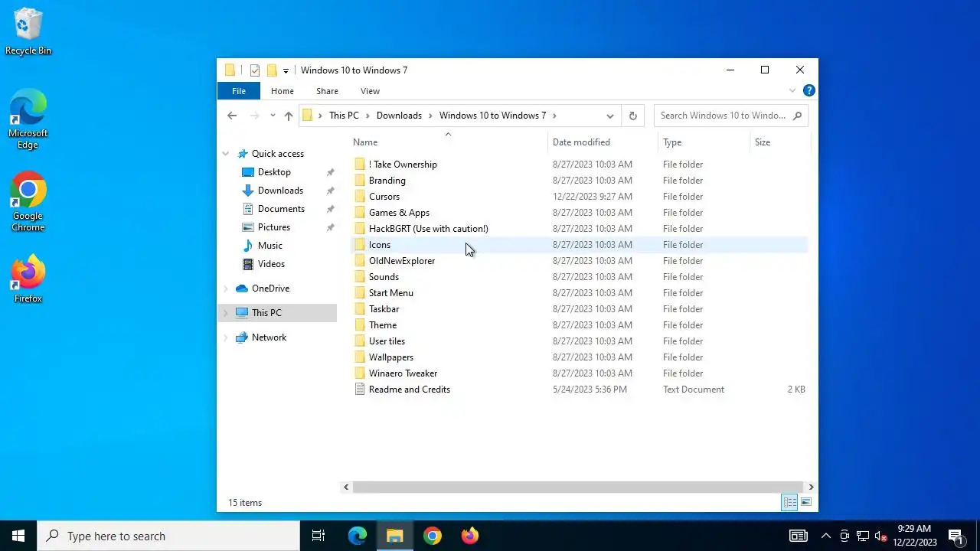This screenshot has width=980, height=551.
Task: Select the OldNewExplorer folder
Action: 401,261
